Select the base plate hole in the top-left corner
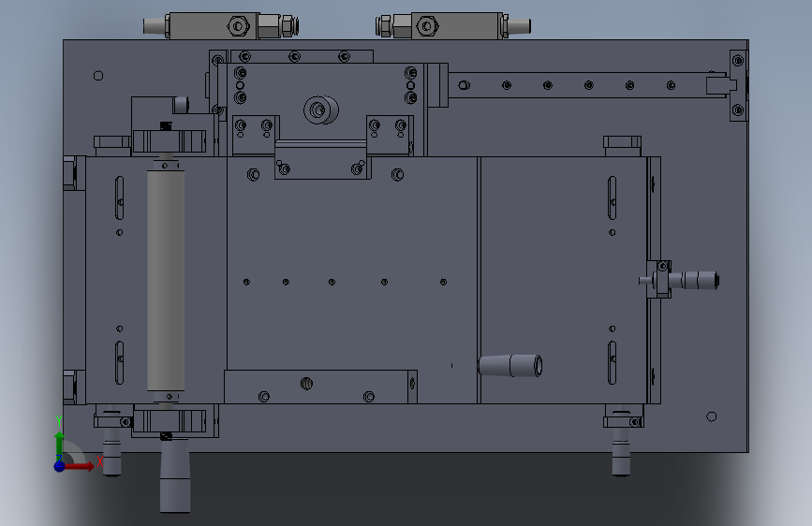Image resolution: width=812 pixels, height=526 pixels. tap(98, 76)
